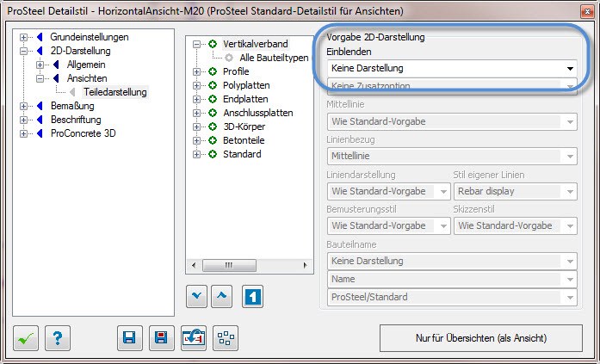600x364 pixels.
Task: Click the green icon beside Polyplatten
Action: pyautogui.click(x=213, y=85)
